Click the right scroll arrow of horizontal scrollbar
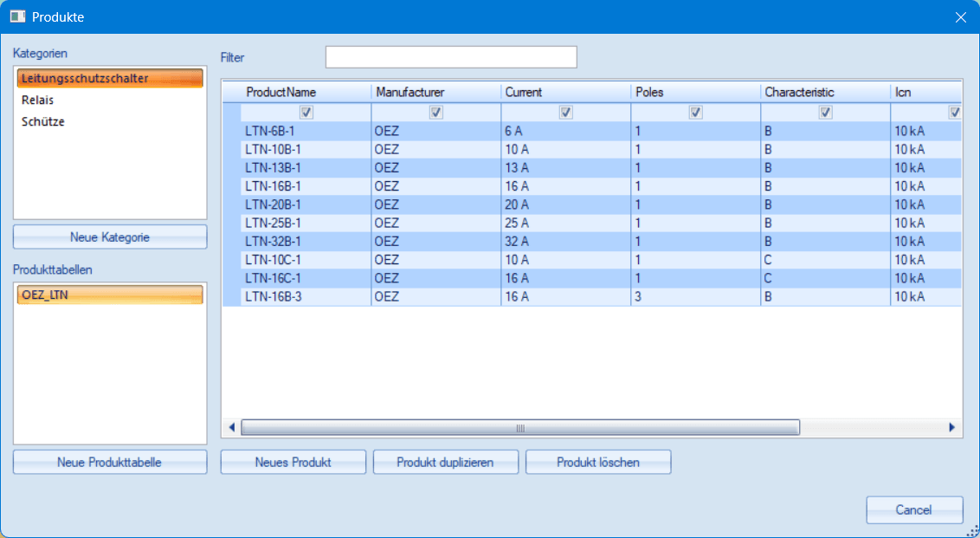 [952, 427]
